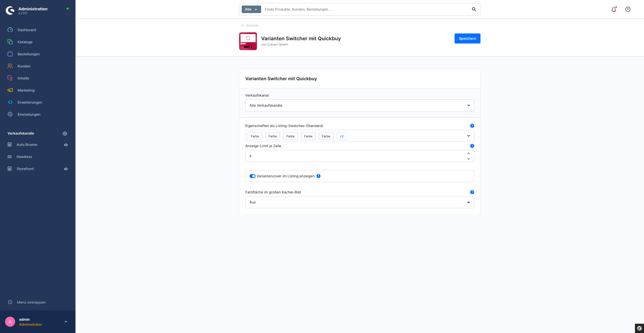The width and height of the screenshot is (644, 333).
Task: Show the +2 hidden Farbe tags
Action: (x=342, y=136)
